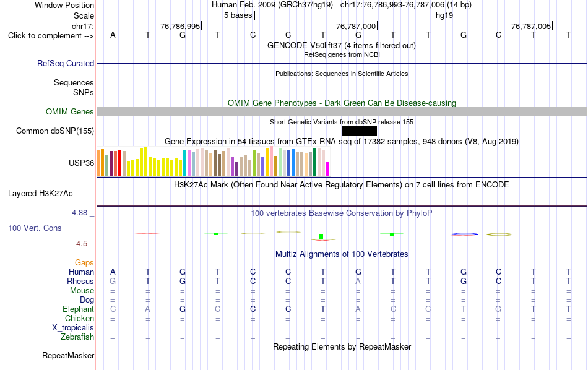Image resolution: width=588 pixels, height=370 pixels.
Task: Click the GTEx Gene Expression track title
Action: (x=342, y=142)
